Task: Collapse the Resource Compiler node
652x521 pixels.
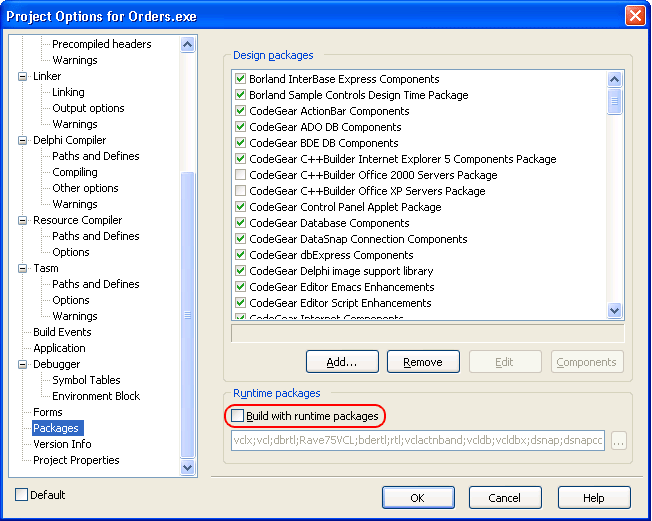Action: coord(23,220)
